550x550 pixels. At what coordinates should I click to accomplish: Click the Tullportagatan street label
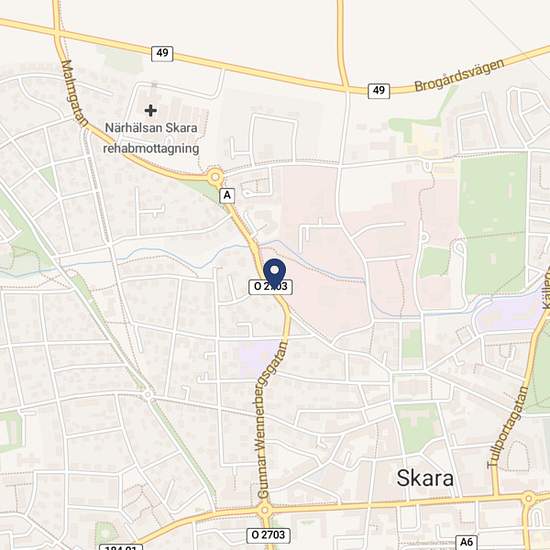pos(508,427)
